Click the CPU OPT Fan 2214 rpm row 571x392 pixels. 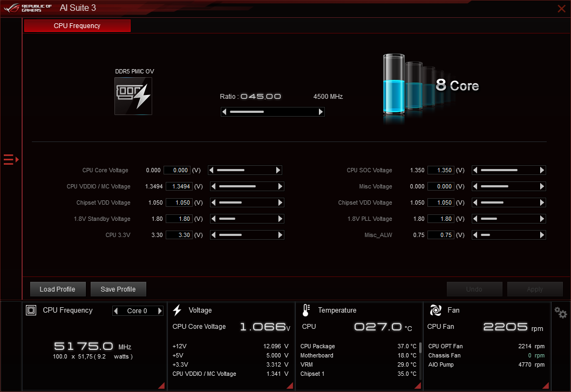click(x=486, y=347)
